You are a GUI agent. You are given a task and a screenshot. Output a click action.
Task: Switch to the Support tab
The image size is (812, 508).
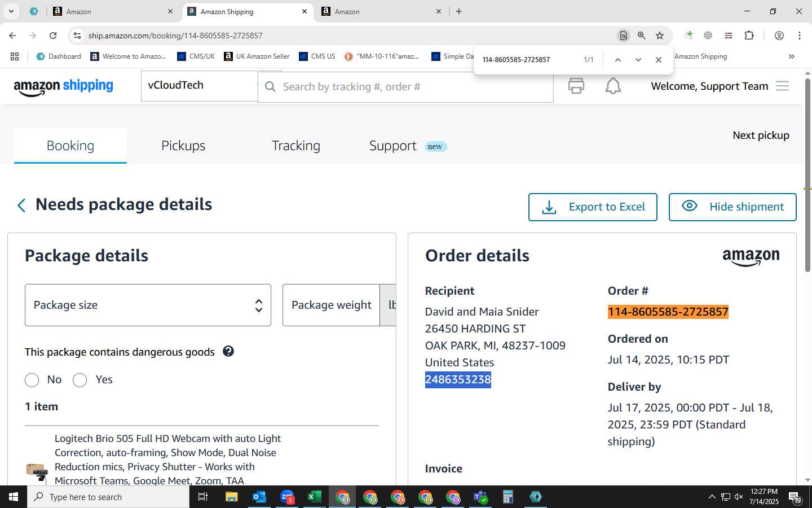click(x=393, y=146)
